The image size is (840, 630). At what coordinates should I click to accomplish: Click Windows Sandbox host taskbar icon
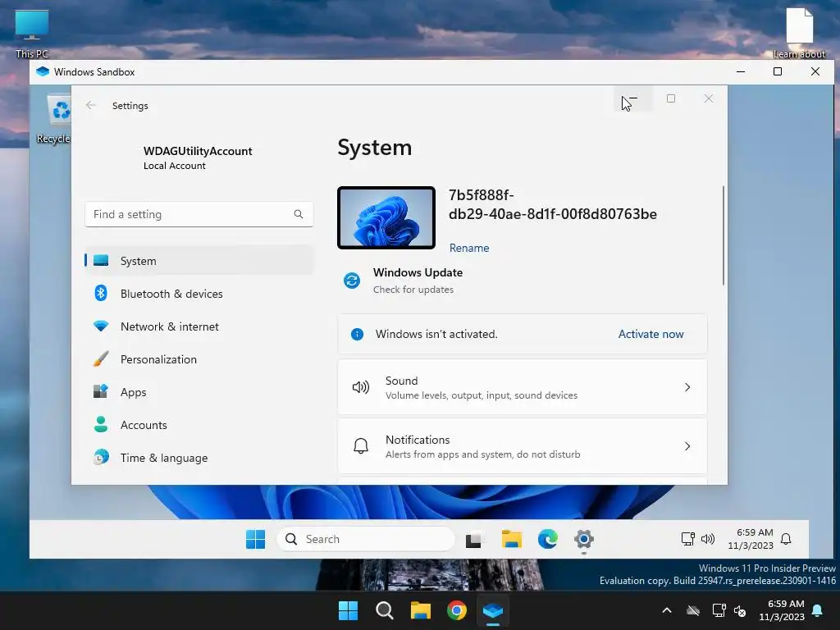coord(493,610)
